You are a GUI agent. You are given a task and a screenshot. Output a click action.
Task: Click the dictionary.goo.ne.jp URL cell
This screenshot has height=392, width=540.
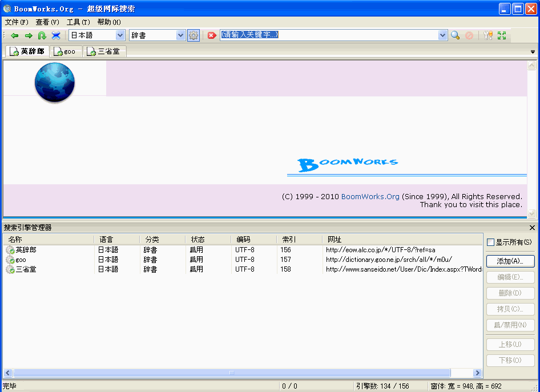(x=389, y=260)
